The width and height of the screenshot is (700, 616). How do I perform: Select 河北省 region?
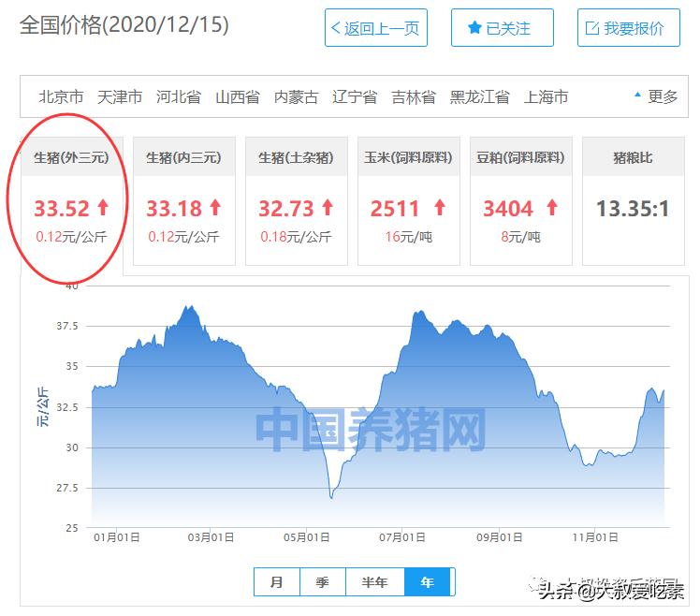(178, 96)
